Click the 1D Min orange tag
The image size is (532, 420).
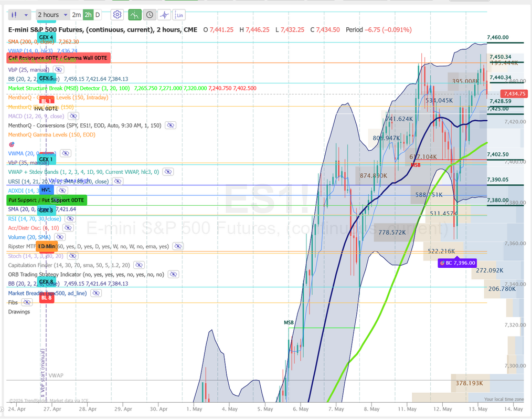click(x=47, y=246)
